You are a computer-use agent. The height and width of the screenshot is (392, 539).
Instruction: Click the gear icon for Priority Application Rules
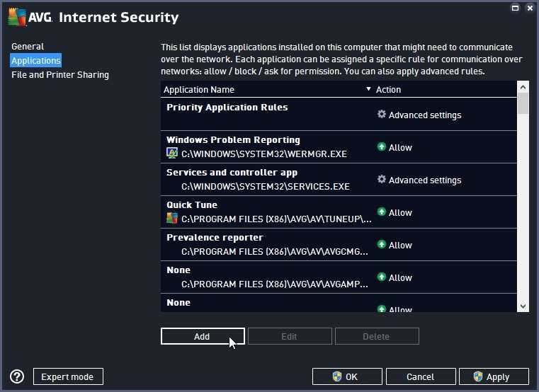click(382, 115)
